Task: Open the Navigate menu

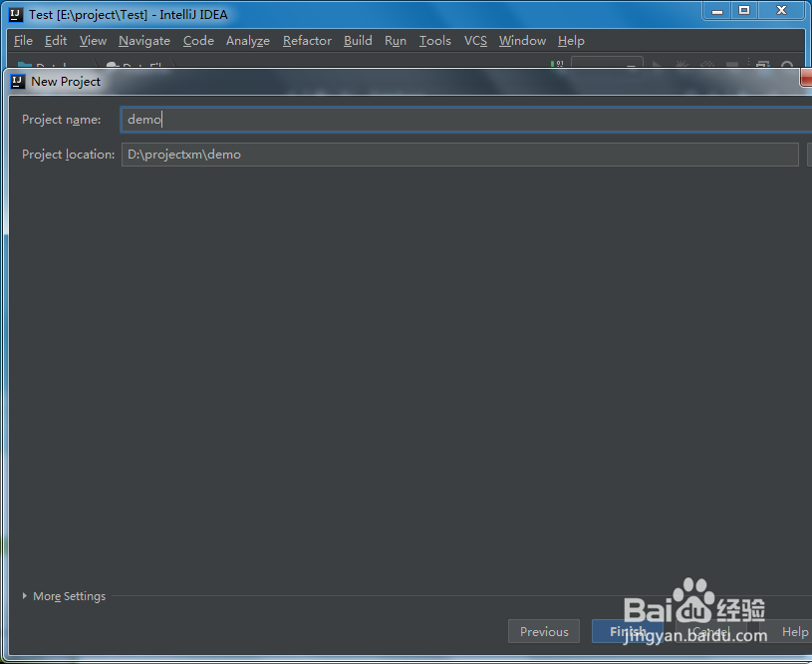Action: point(143,41)
